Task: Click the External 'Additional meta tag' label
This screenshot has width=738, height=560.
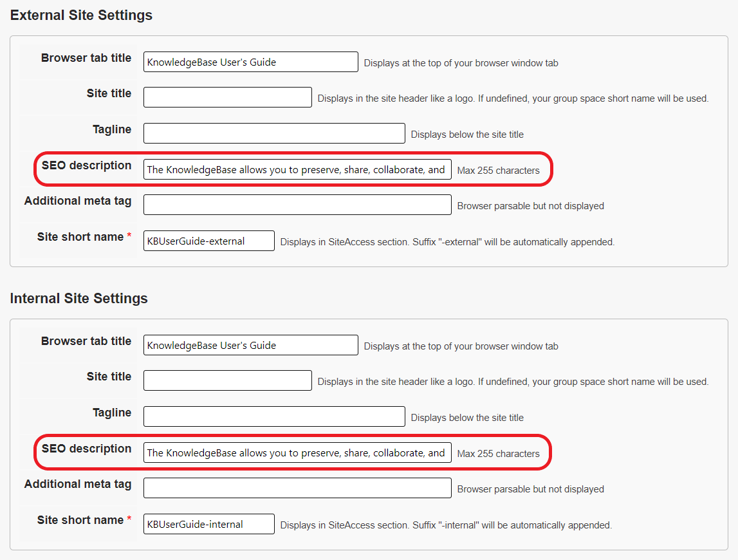Action: 78,201
